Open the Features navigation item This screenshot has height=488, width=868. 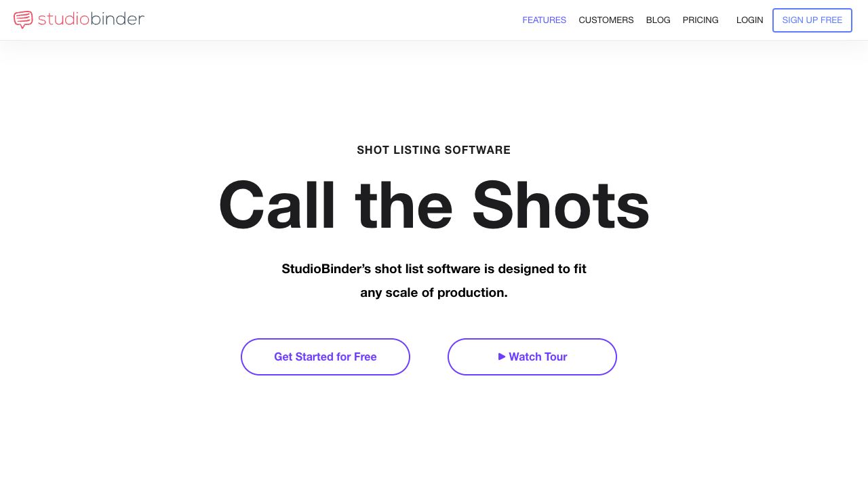pos(544,20)
